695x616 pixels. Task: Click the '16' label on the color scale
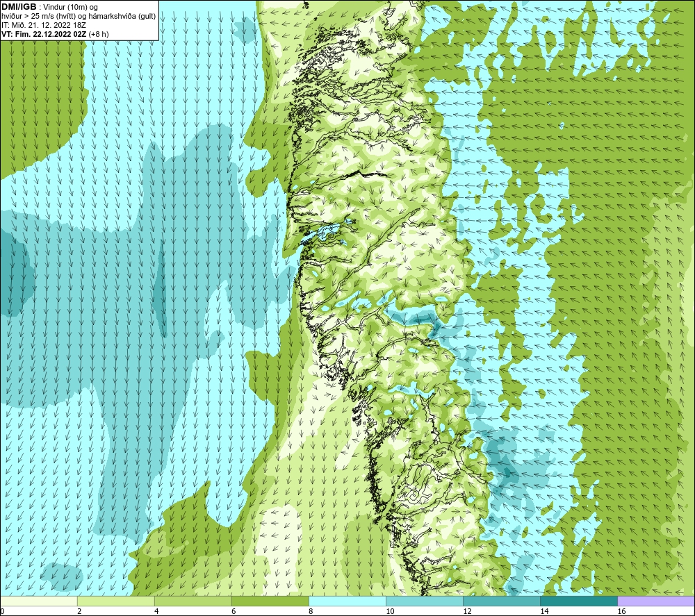tap(621, 611)
